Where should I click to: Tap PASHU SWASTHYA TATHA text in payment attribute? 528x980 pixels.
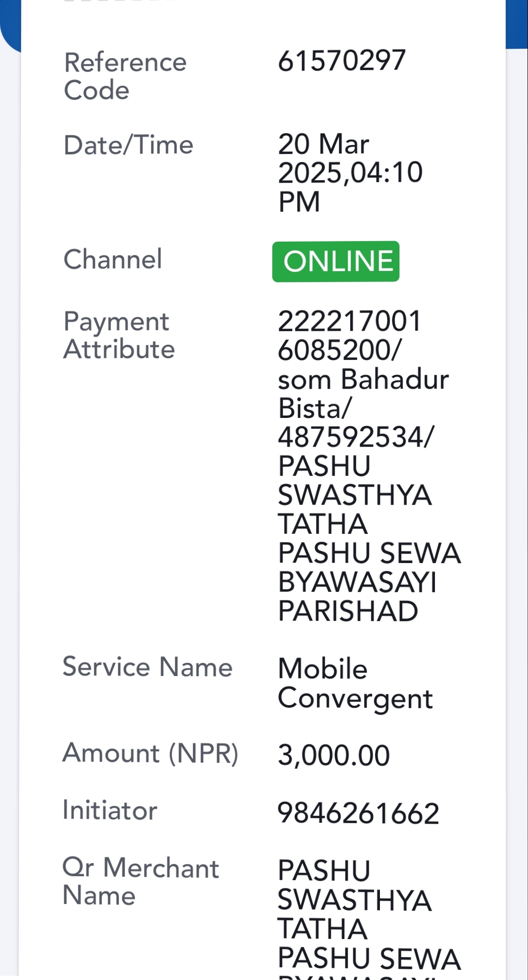(355, 495)
